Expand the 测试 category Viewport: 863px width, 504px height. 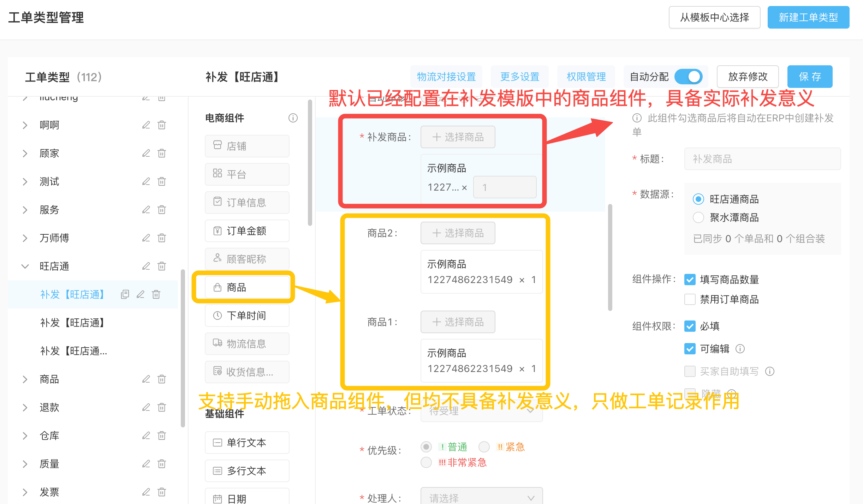tap(25, 181)
